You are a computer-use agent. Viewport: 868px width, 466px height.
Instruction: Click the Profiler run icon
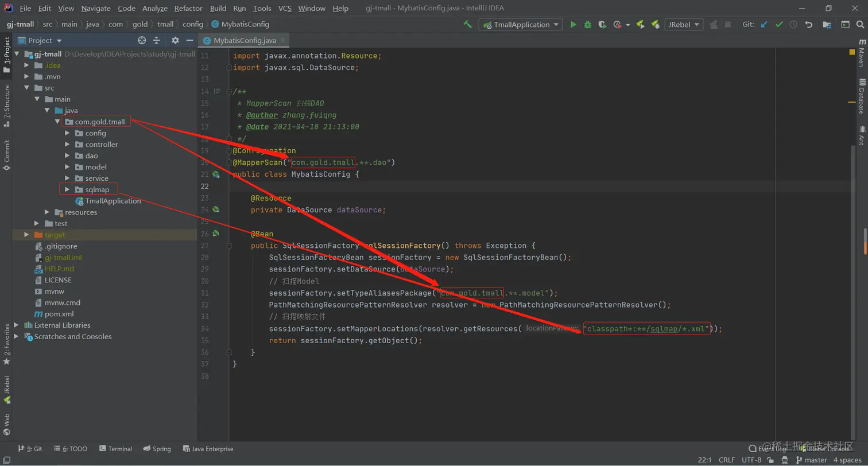[617, 25]
